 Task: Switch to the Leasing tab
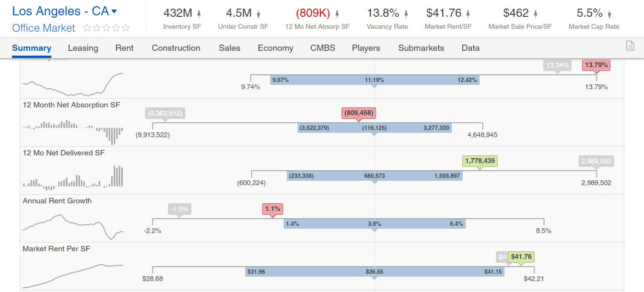83,48
